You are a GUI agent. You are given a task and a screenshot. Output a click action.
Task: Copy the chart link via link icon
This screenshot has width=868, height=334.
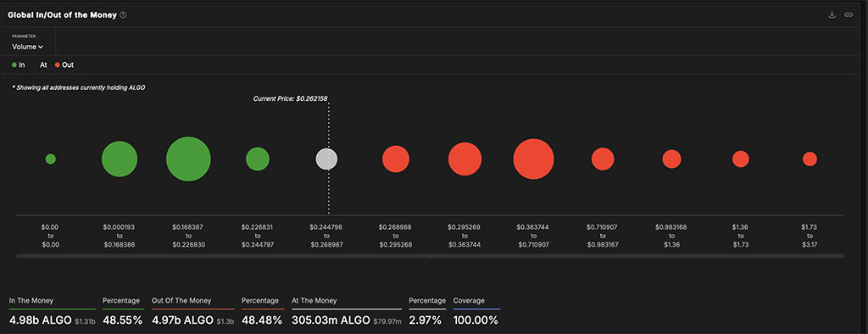(x=848, y=15)
